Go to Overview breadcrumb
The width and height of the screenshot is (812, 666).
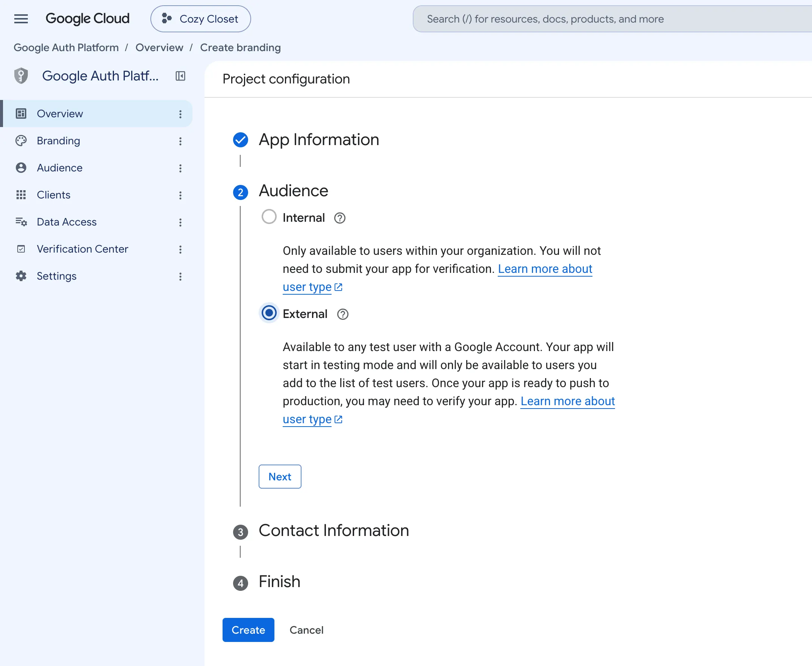(159, 48)
